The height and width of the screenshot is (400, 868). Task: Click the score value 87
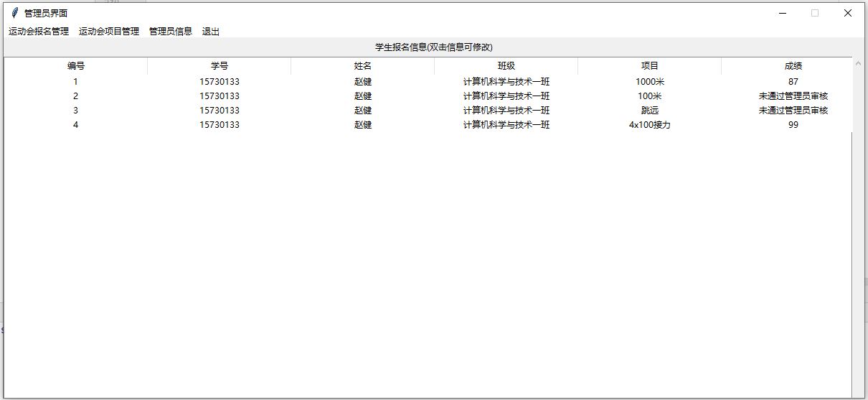[793, 82]
